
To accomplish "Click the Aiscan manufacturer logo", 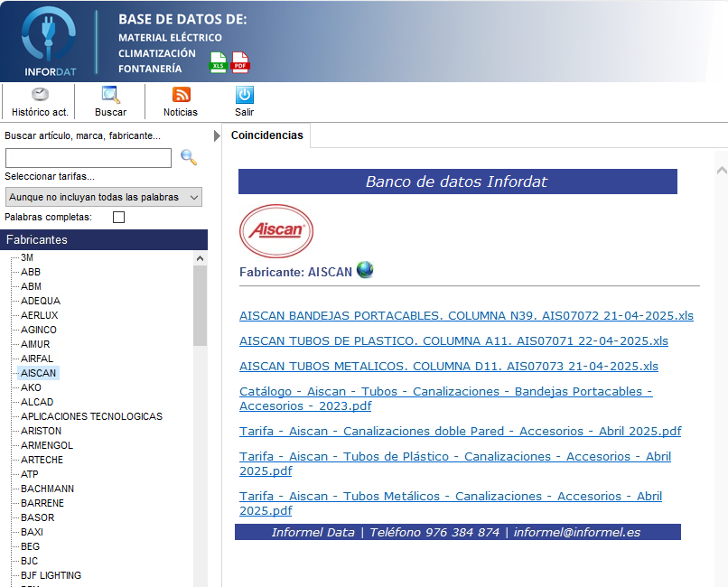I will coord(276,230).
